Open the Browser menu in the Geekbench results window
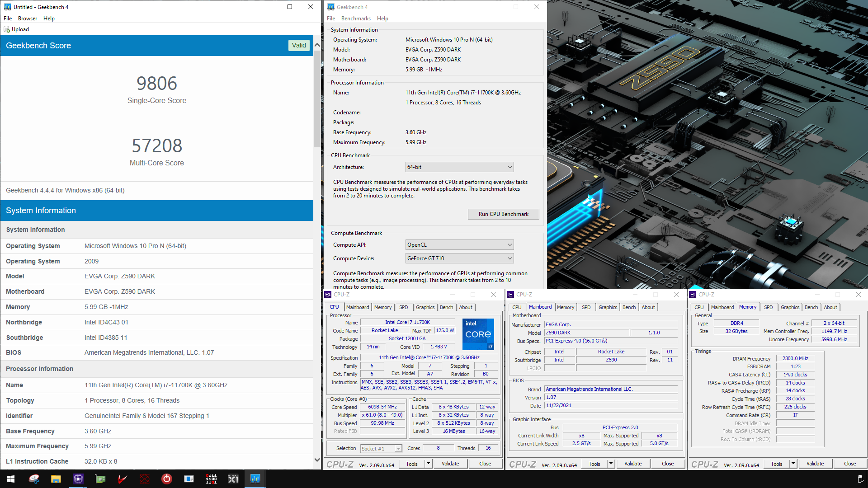The image size is (868, 488). tap(28, 19)
